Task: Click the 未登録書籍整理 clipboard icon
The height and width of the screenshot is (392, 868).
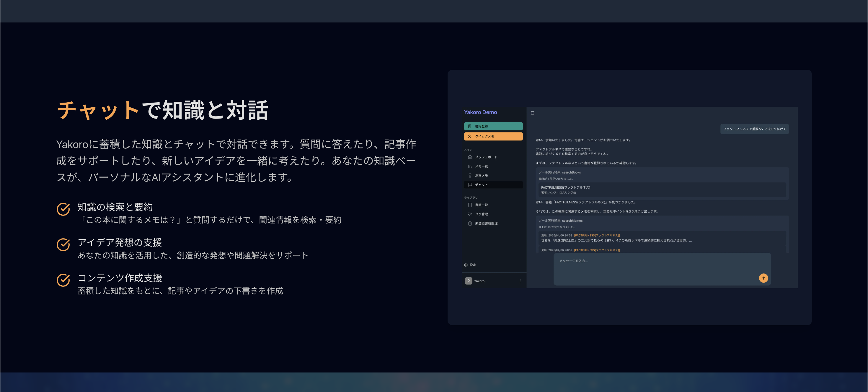Action: pos(470,223)
